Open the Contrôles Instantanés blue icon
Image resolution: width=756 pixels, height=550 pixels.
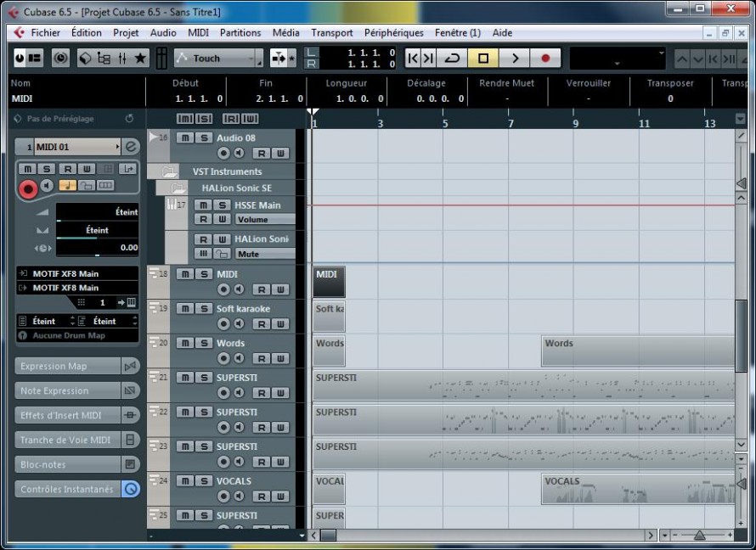point(130,489)
